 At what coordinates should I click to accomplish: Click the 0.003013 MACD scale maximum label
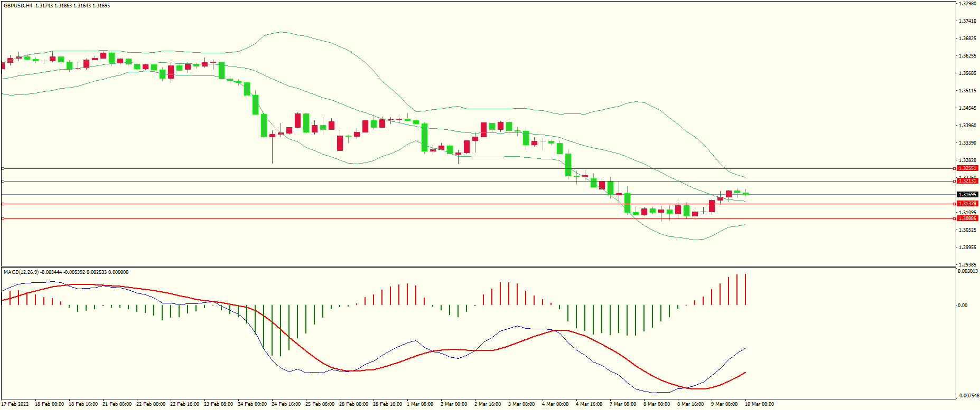point(967,271)
